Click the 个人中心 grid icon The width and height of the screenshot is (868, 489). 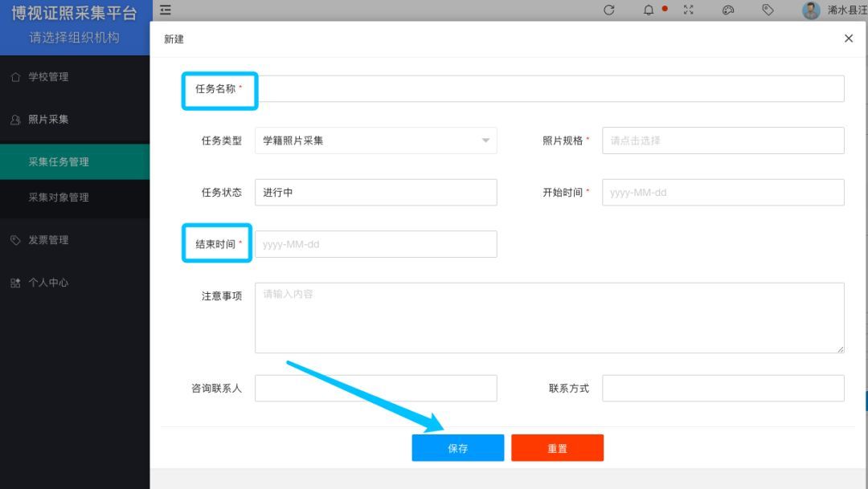(15, 283)
